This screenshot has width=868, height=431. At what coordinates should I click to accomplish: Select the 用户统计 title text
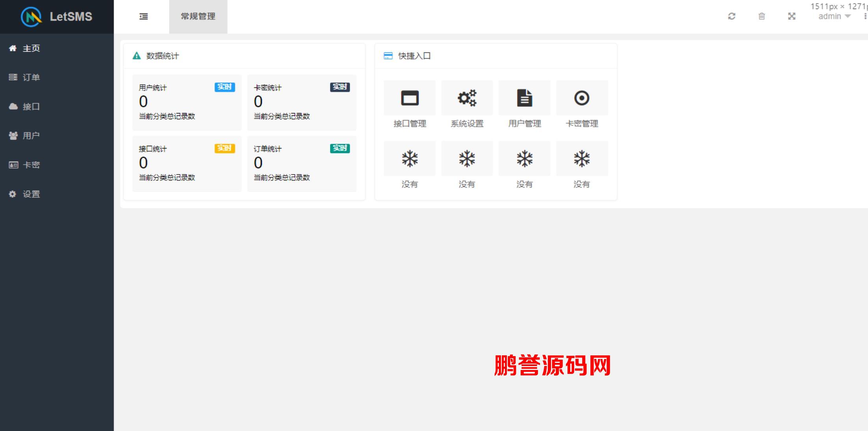coord(153,87)
